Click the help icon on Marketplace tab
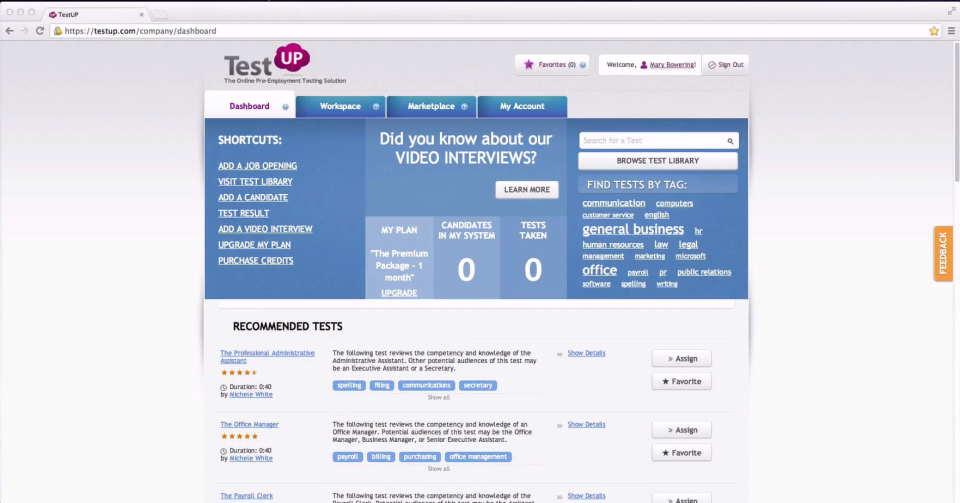Image resolution: width=960 pixels, height=503 pixels. coord(464,106)
